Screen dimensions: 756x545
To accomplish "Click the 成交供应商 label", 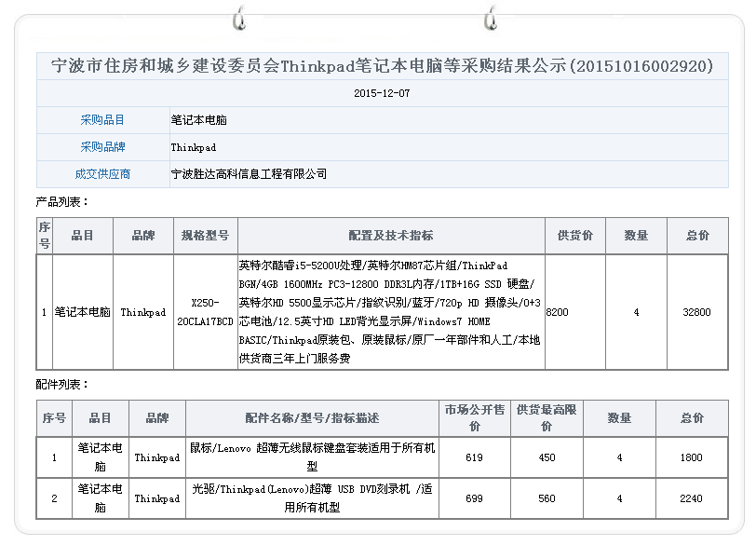I will click(102, 174).
